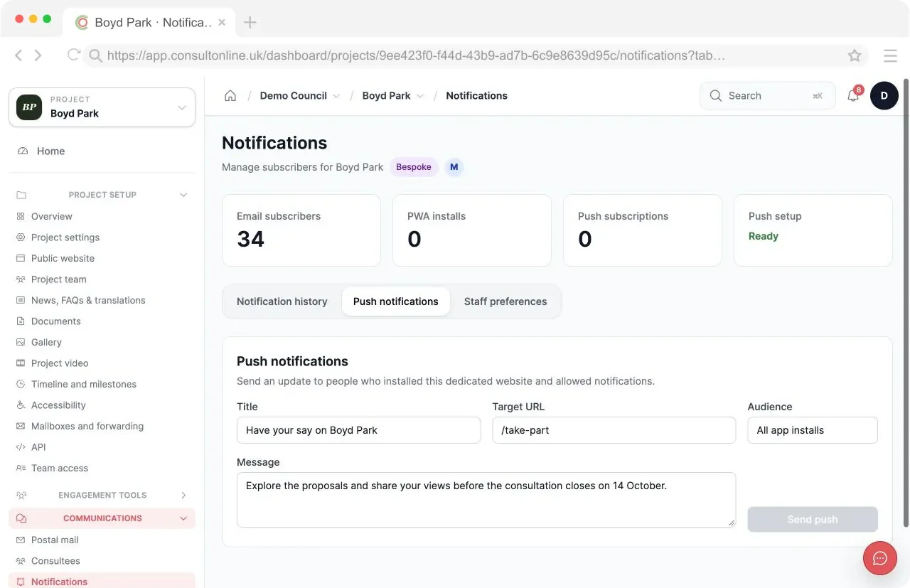This screenshot has height=588, width=910.
Task: Click the user avatar D
Action: point(884,96)
